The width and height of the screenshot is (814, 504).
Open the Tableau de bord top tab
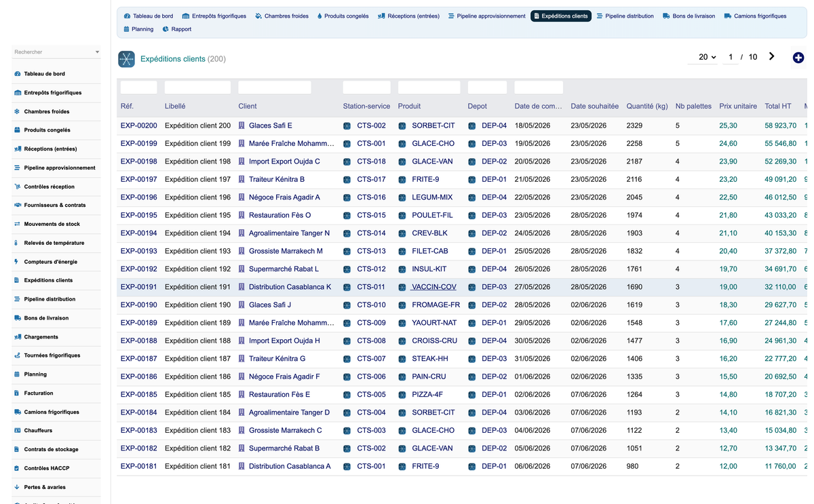tap(148, 16)
